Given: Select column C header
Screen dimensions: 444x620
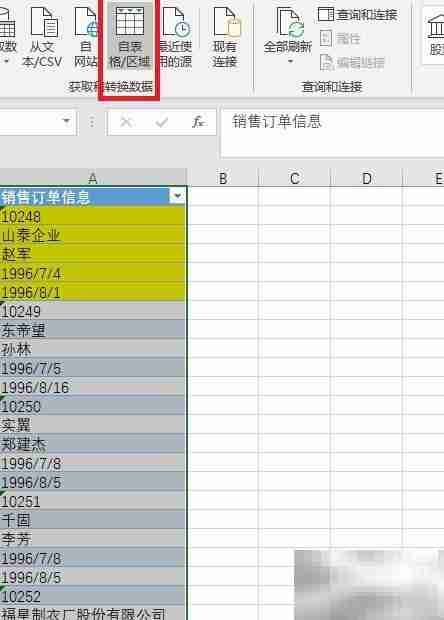Looking at the screenshot, I should 295,178.
